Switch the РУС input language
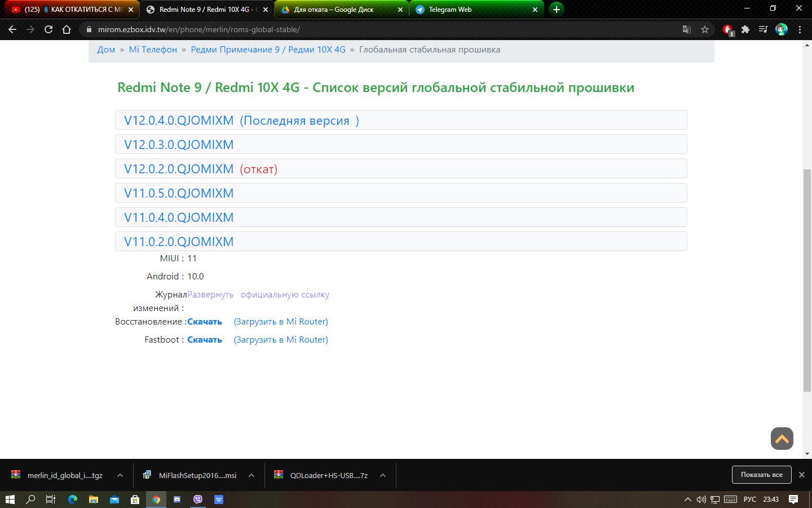Image resolution: width=812 pixels, height=508 pixels. click(x=749, y=500)
